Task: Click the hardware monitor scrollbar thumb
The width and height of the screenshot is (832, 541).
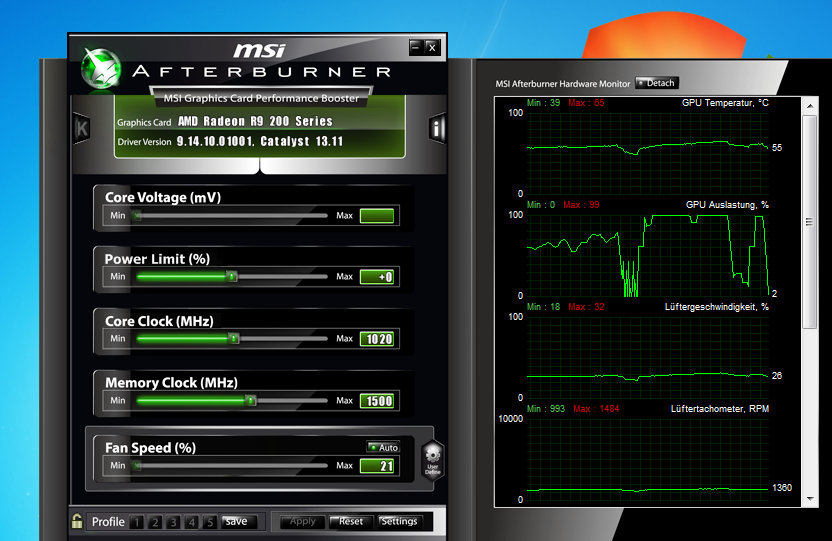Action: tap(810, 222)
